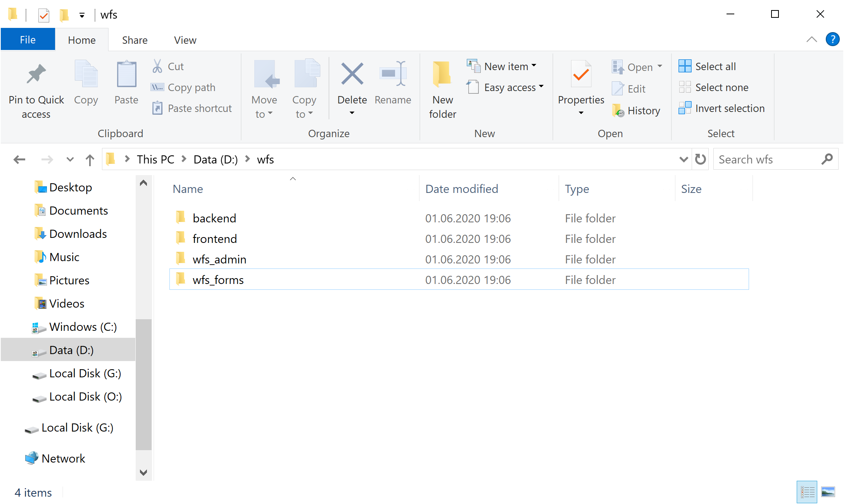Click Invert selection

click(721, 108)
